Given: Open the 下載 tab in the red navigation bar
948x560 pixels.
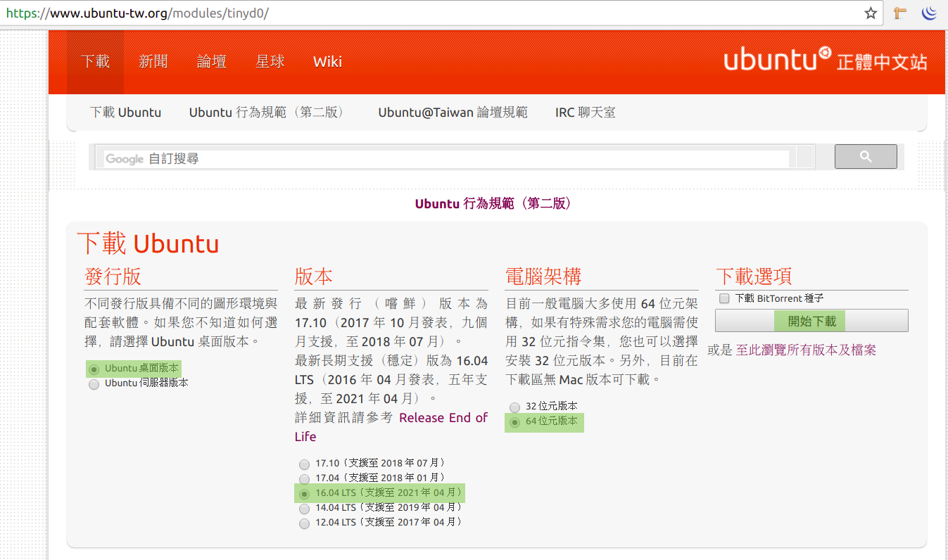Looking at the screenshot, I should pyautogui.click(x=95, y=62).
